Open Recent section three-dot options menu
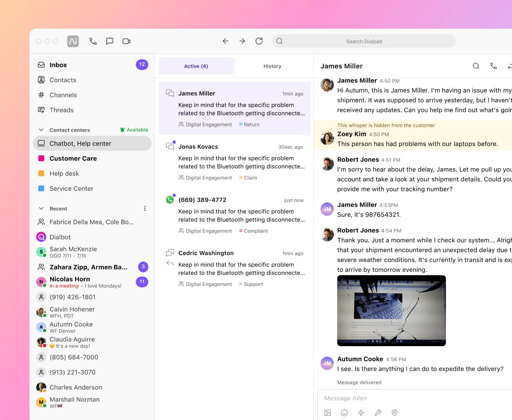Viewport: 512px width, 420px height. pyautogui.click(x=145, y=208)
